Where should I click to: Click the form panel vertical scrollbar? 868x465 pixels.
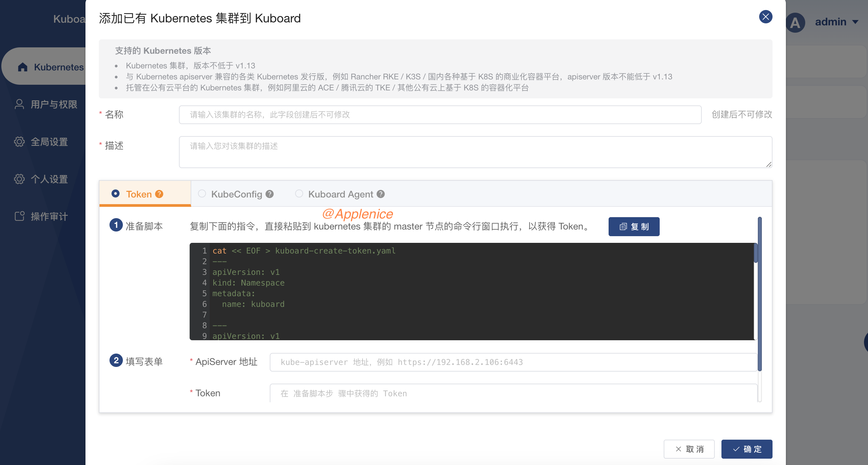759,294
